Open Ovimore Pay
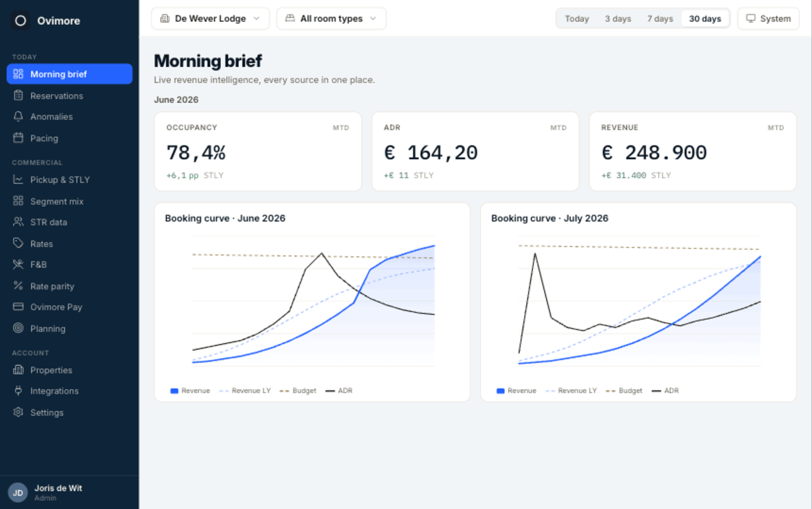 70,307
